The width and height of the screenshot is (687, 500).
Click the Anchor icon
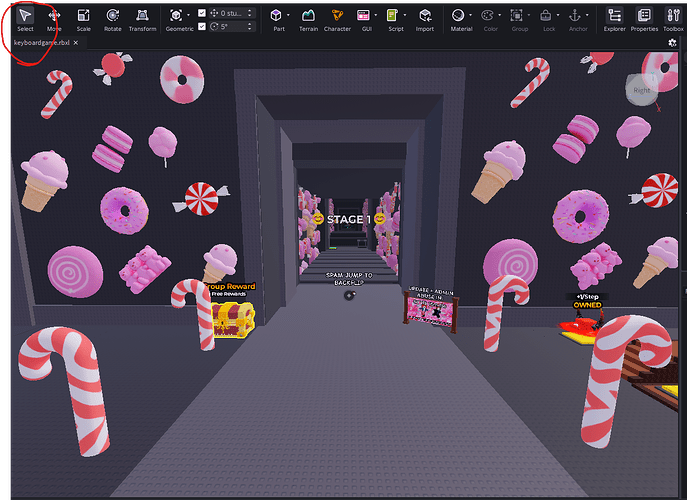pos(574,15)
